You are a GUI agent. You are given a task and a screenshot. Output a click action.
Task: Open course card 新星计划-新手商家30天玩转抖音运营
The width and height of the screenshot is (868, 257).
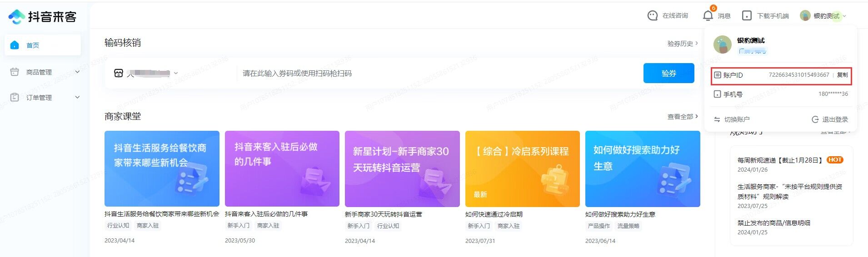(402, 169)
